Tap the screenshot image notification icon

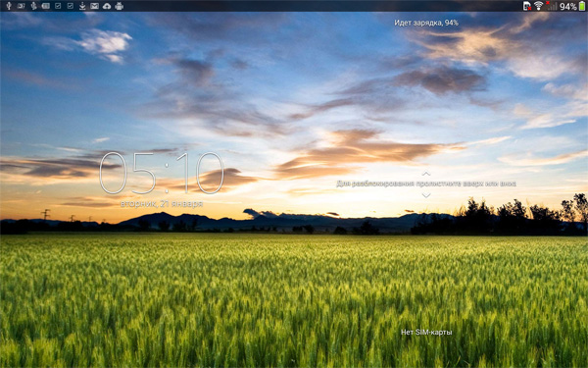21,6
